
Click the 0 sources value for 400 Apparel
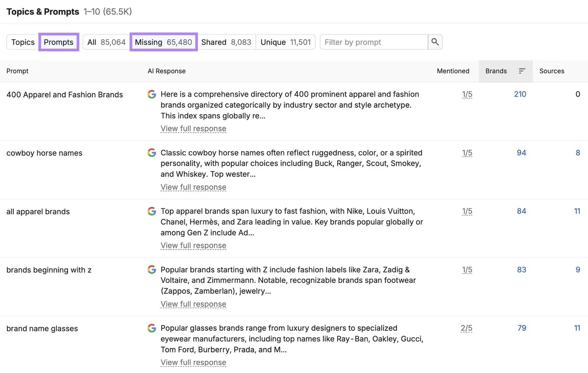point(578,94)
